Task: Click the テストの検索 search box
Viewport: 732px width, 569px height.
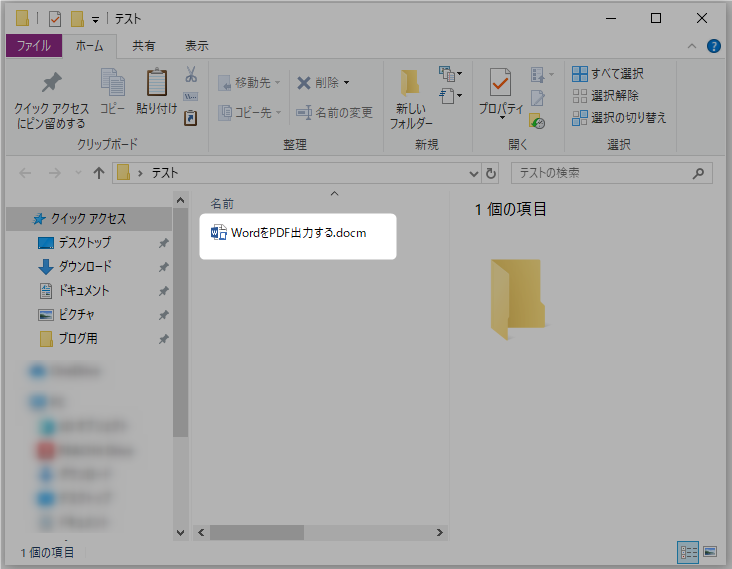Action: (x=604, y=173)
